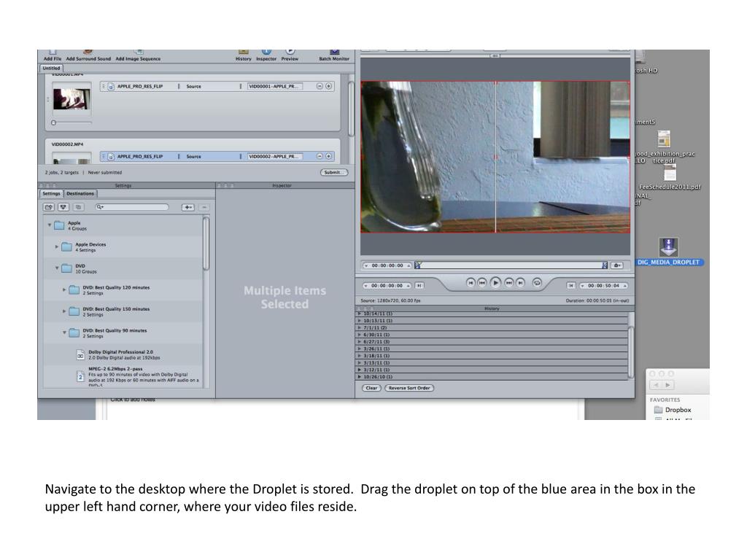Click the set in point button

419,285
